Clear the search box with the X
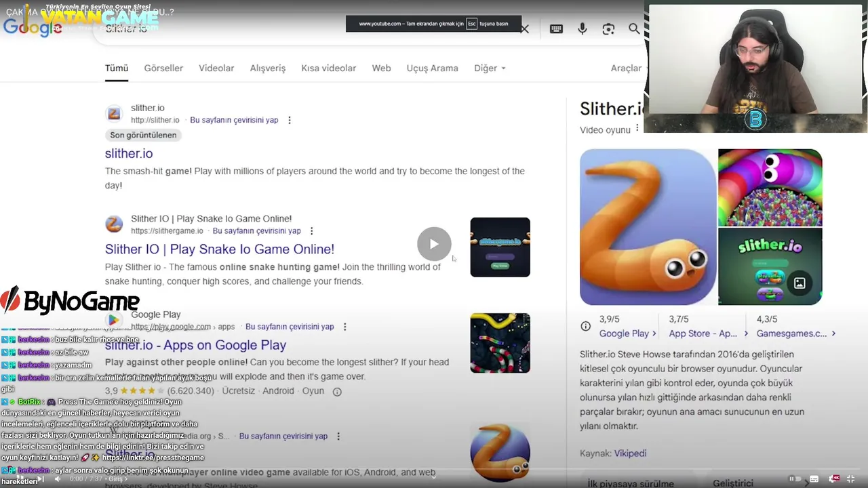This screenshot has width=868, height=488. (524, 29)
